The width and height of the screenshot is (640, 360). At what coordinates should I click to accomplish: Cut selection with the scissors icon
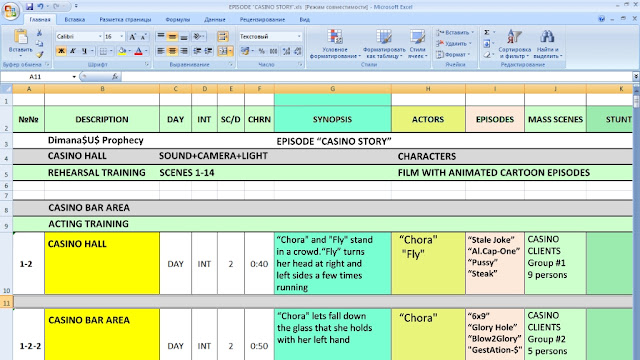pyautogui.click(x=39, y=33)
